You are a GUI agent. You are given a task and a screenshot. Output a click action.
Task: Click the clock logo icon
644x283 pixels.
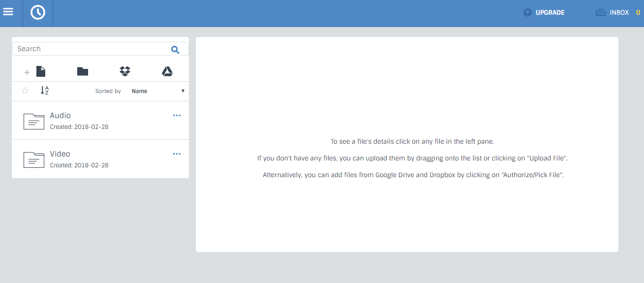click(38, 13)
